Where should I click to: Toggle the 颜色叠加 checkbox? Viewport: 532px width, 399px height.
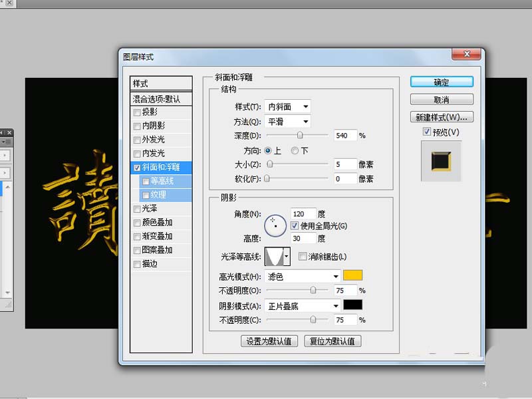click(137, 223)
